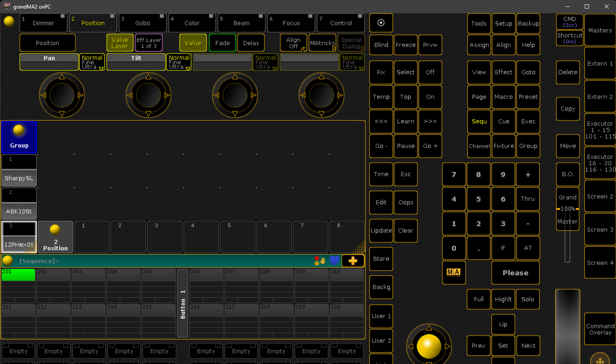Click the third encoder dial
The image size is (616, 364).
(x=235, y=95)
